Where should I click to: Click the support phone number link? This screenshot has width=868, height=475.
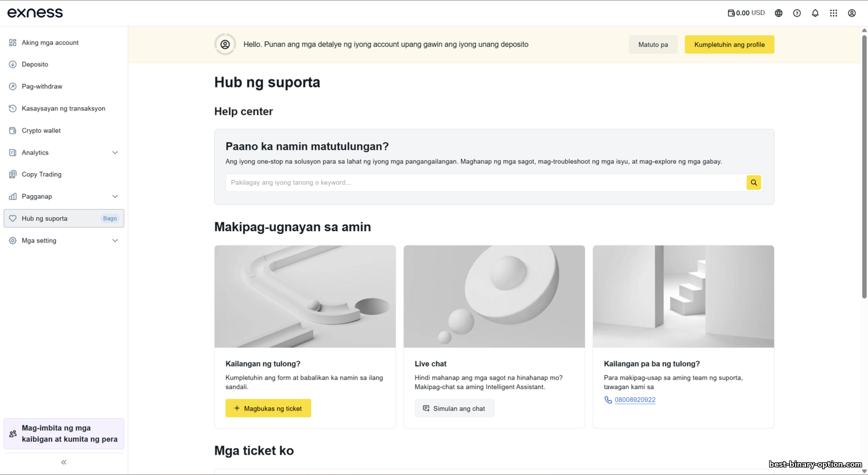pyautogui.click(x=635, y=400)
